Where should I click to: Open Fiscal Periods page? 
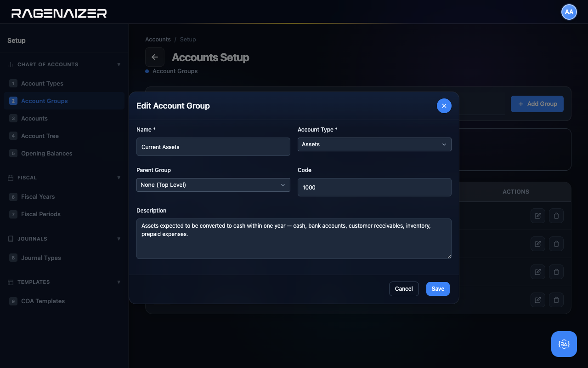[x=64, y=214]
